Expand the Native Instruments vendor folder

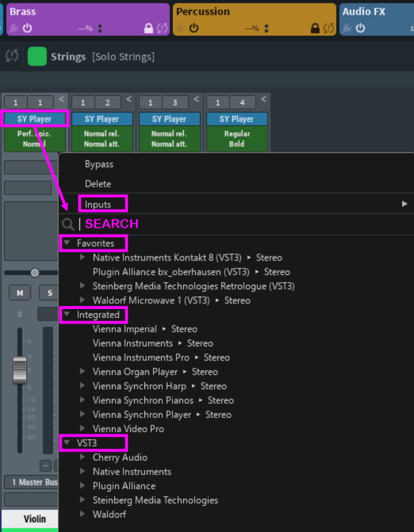(82, 471)
